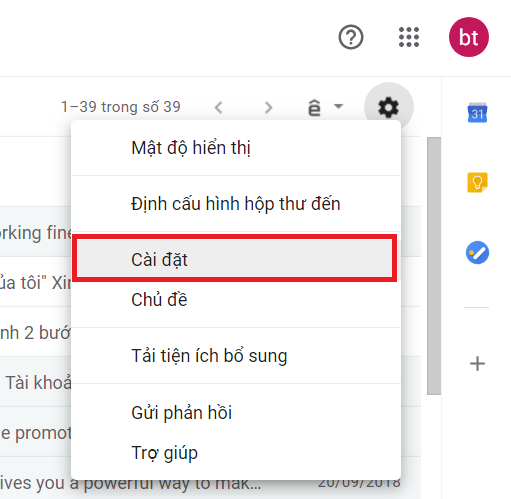The image size is (511, 499).
Task: Go to newer messages with left chevron
Action: coord(219,107)
